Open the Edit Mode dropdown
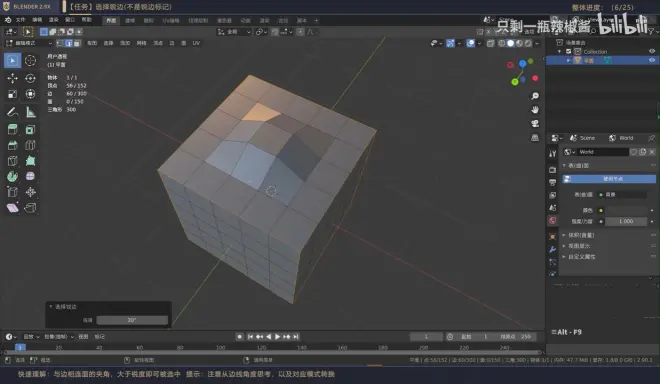Image resolution: width=660 pixels, height=384 pixels. point(28,43)
